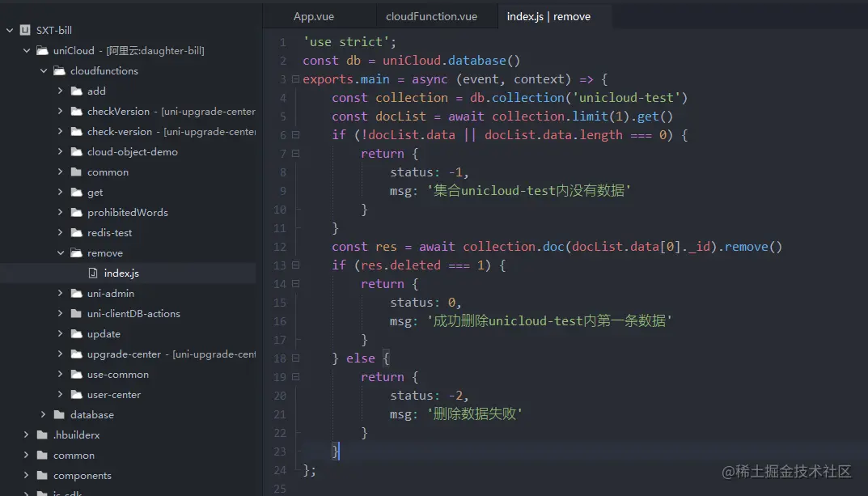Click the uniCloud folder icon
The image size is (868, 496).
click(x=42, y=50)
